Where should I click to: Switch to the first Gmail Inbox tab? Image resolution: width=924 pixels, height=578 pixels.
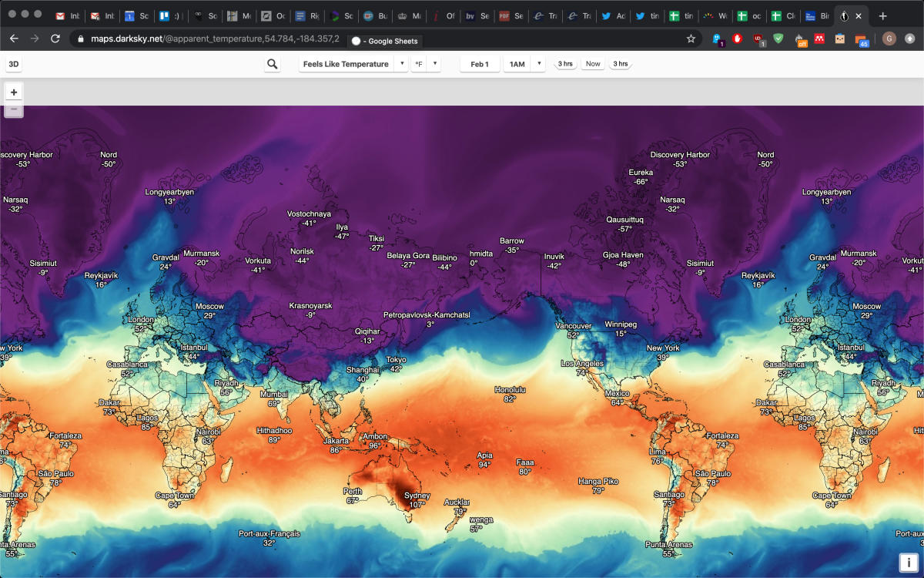pyautogui.click(x=67, y=15)
